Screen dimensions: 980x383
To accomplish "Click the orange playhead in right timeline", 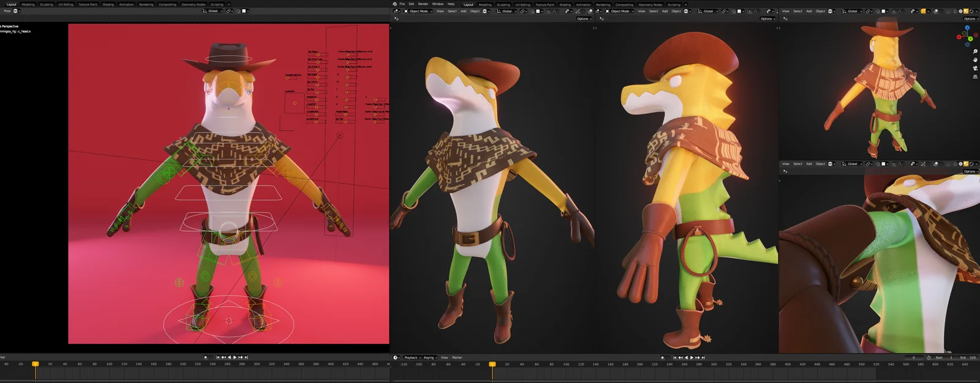I will pyautogui.click(x=492, y=364).
